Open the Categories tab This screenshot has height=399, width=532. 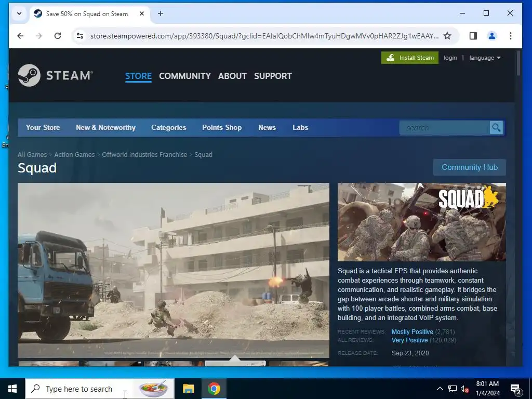(169, 128)
